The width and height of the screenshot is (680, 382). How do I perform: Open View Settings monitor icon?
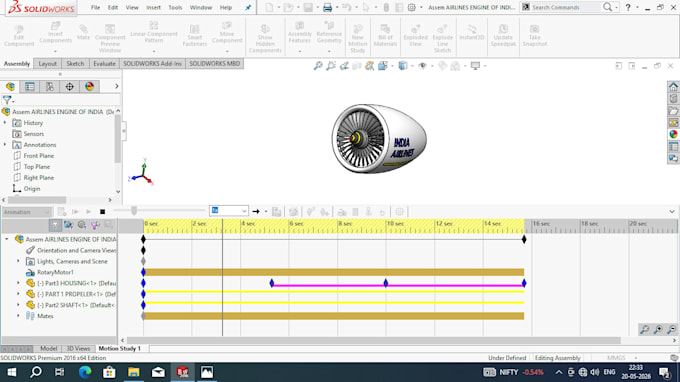(475, 65)
